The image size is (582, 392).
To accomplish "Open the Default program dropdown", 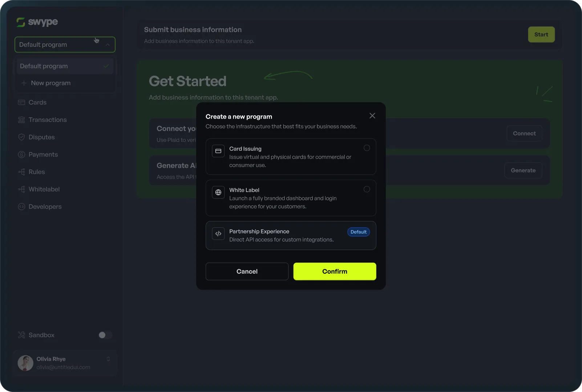I will pyautogui.click(x=65, y=45).
